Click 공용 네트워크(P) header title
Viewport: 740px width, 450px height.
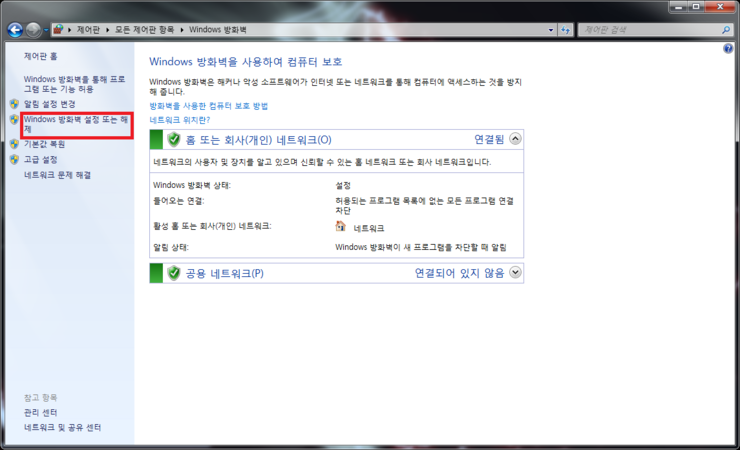pos(225,273)
